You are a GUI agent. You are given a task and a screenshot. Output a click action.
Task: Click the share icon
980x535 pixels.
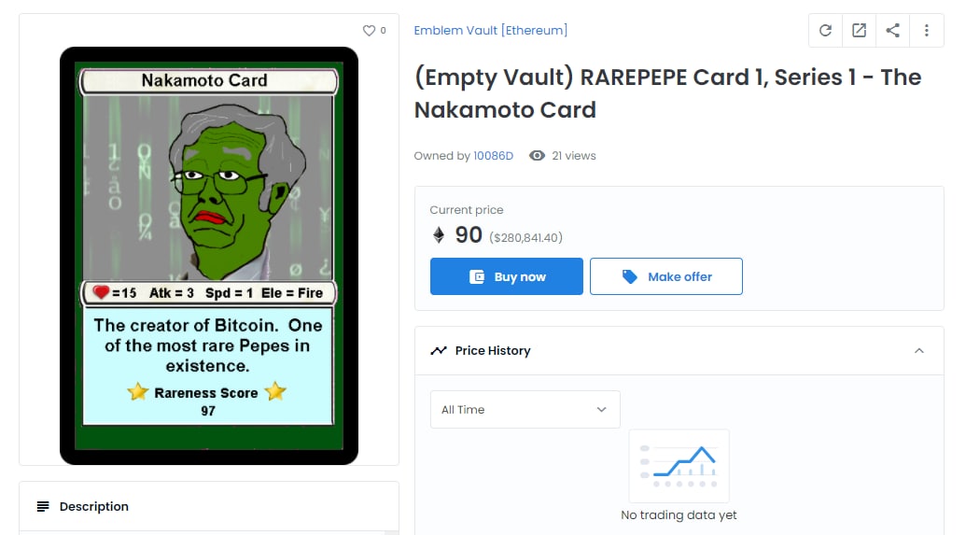(x=893, y=31)
